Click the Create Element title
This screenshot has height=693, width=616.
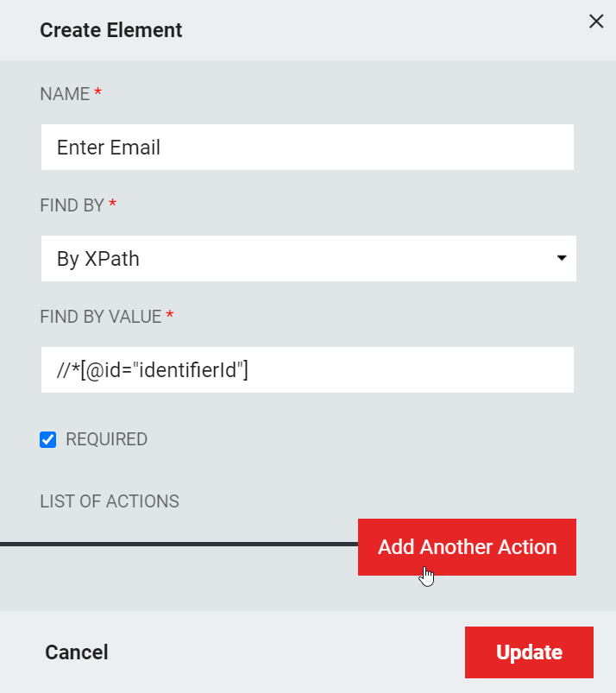tap(111, 30)
